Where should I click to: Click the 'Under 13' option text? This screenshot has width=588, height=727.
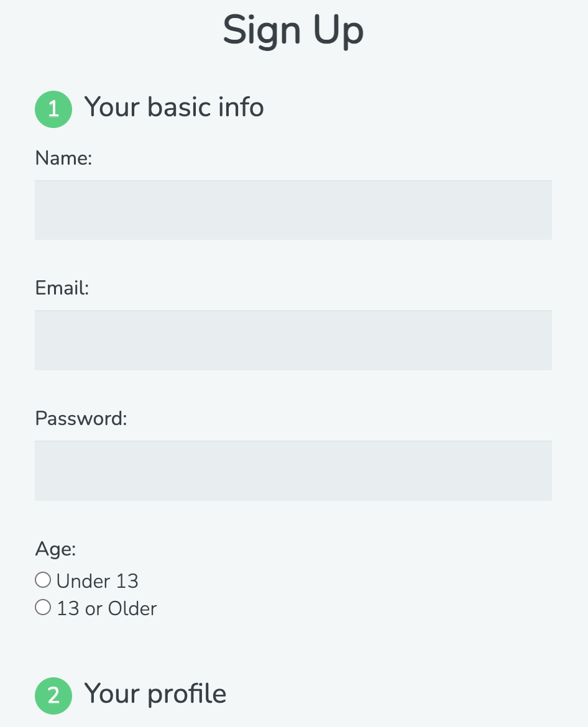pos(97,580)
